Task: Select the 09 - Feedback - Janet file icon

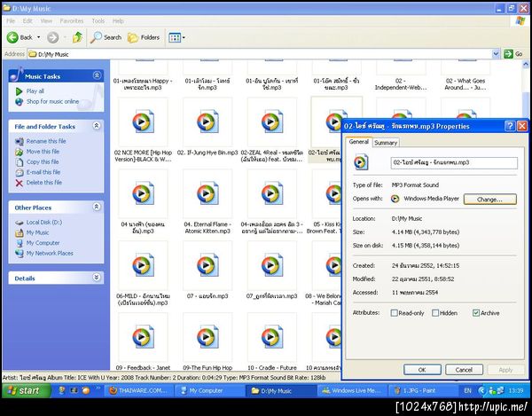Action: point(143,336)
